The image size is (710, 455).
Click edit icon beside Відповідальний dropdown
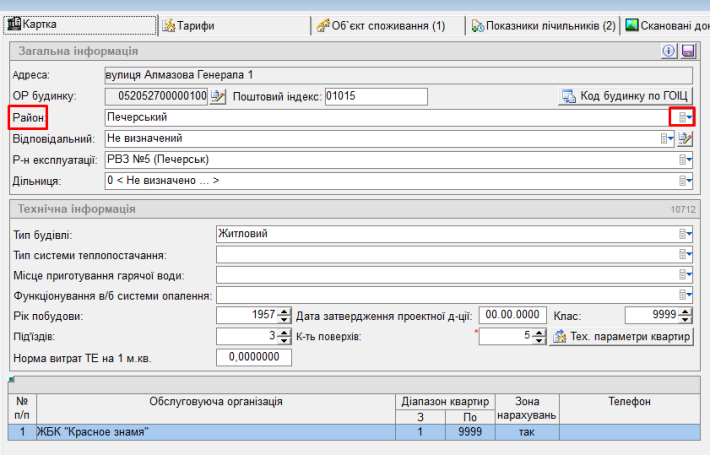click(x=685, y=139)
